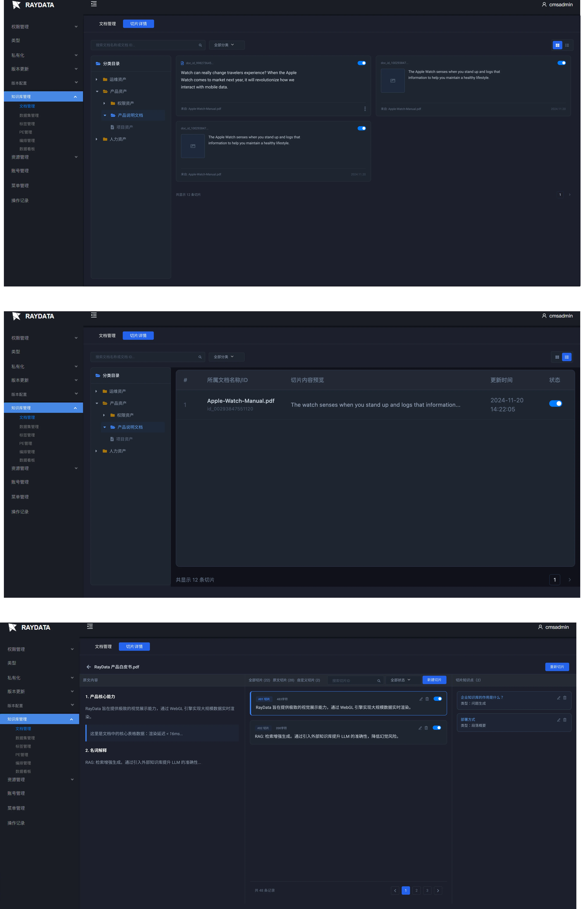The height and width of the screenshot is (909, 588).
Task: Delete the 企业知识库的作用是什么？ knowledge point
Action: [x=565, y=698]
